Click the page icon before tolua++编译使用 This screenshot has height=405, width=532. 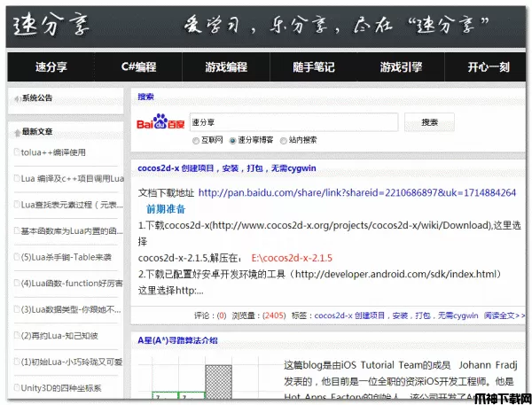click(14, 152)
